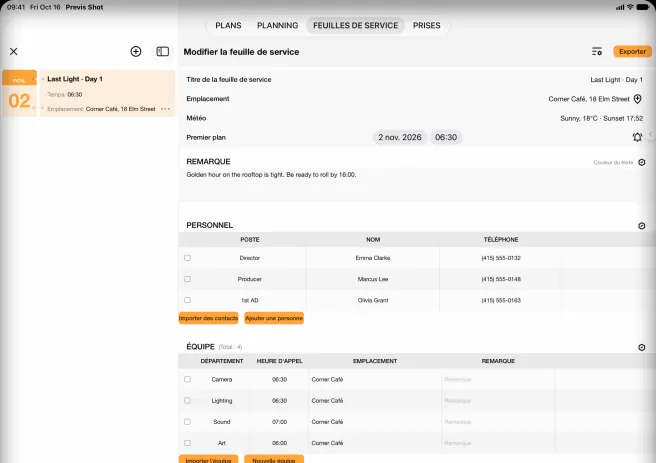Image resolution: width=656 pixels, height=463 pixels.
Task: Click phone number (415) 555-0148
Action: pos(501,279)
